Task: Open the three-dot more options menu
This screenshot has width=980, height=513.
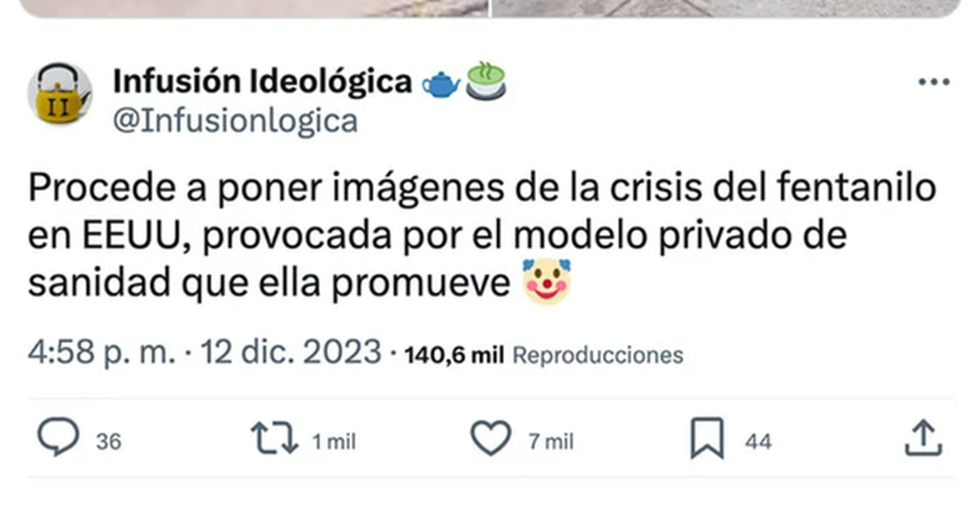Action: [x=934, y=82]
